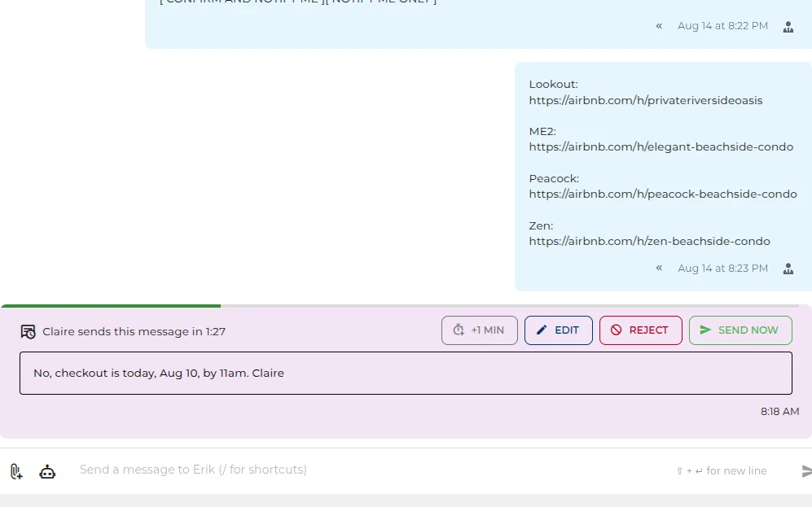812x507 pixels.
Task: Click the 'Aug 14 at 8:22 PM' timestamp
Action: click(722, 26)
